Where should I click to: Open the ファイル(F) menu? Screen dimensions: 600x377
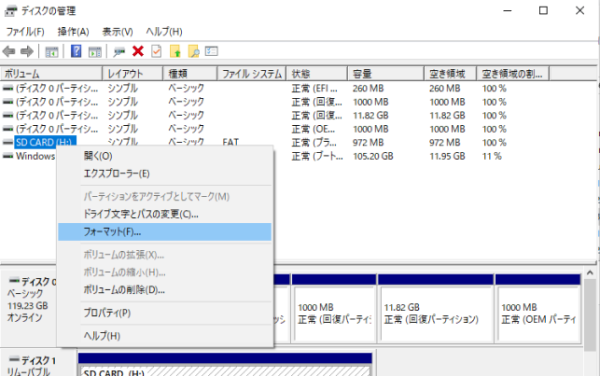tap(25, 31)
